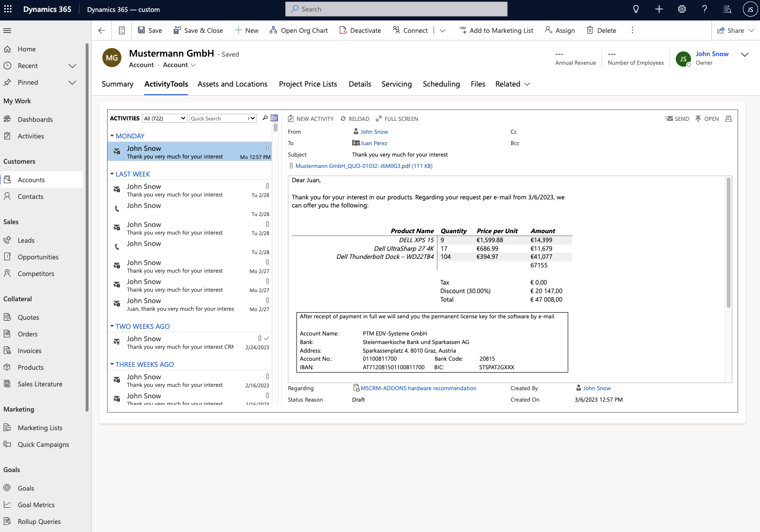Click Deactivate command

point(360,30)
